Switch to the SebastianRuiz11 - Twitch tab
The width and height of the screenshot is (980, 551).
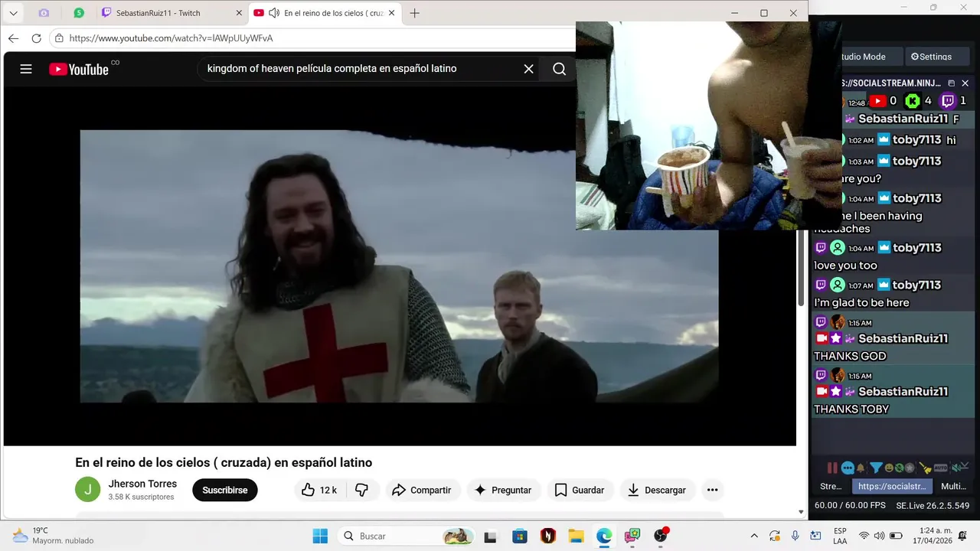[x=172, y=13]
